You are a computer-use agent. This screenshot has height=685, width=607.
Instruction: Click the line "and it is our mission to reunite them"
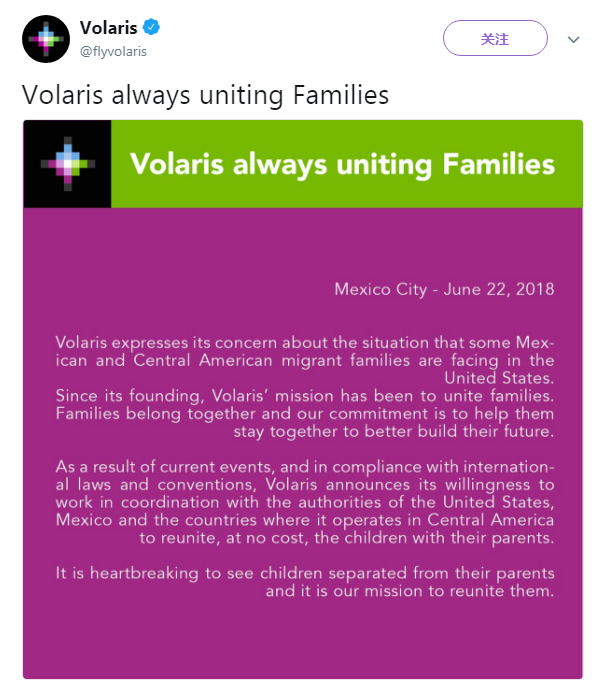408,591
